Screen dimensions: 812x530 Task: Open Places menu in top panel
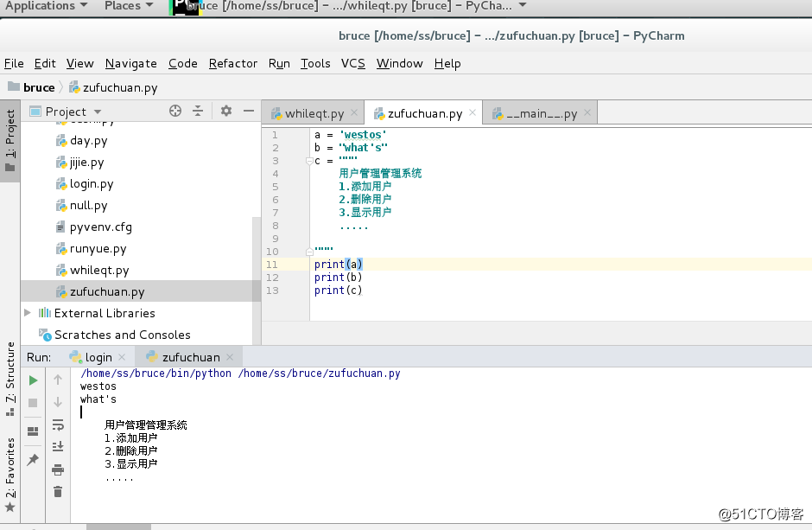click(x=129, y=6)
